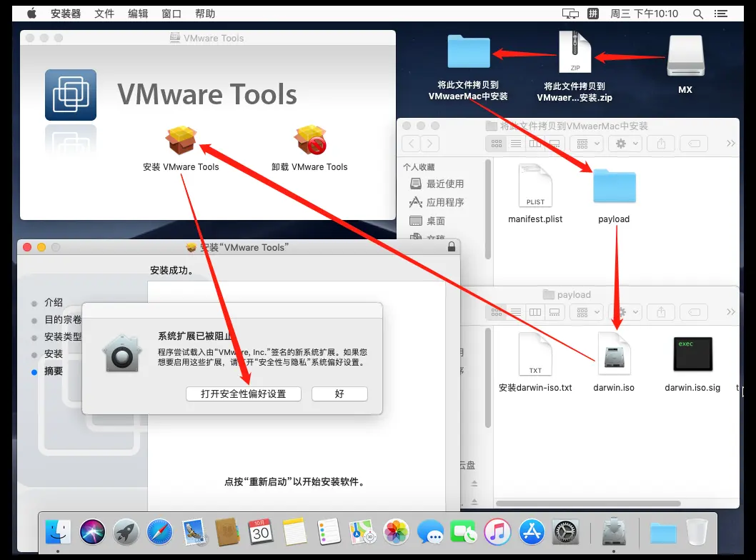Open the 文件 menu

[x=104, y=14]
